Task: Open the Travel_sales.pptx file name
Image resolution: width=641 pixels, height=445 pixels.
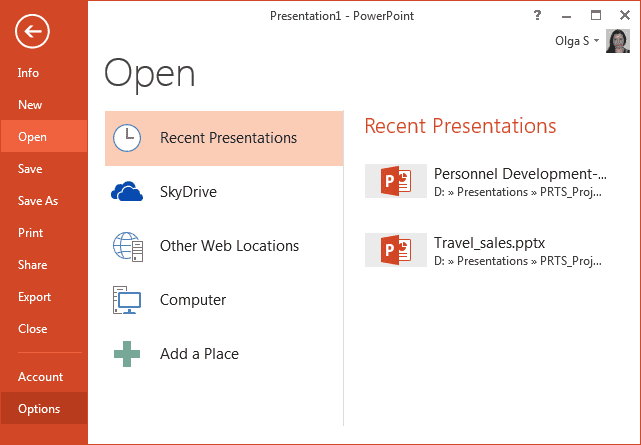Action: tap(489, 243)
